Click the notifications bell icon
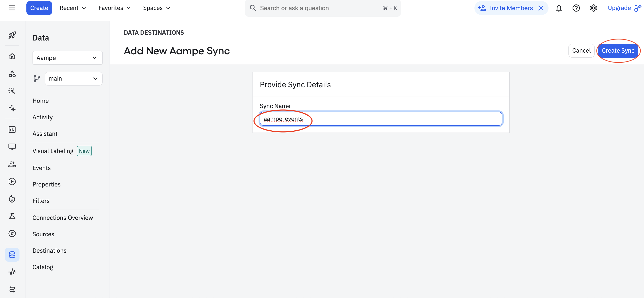Screen dimensions: 644x298 coord(559,8)
